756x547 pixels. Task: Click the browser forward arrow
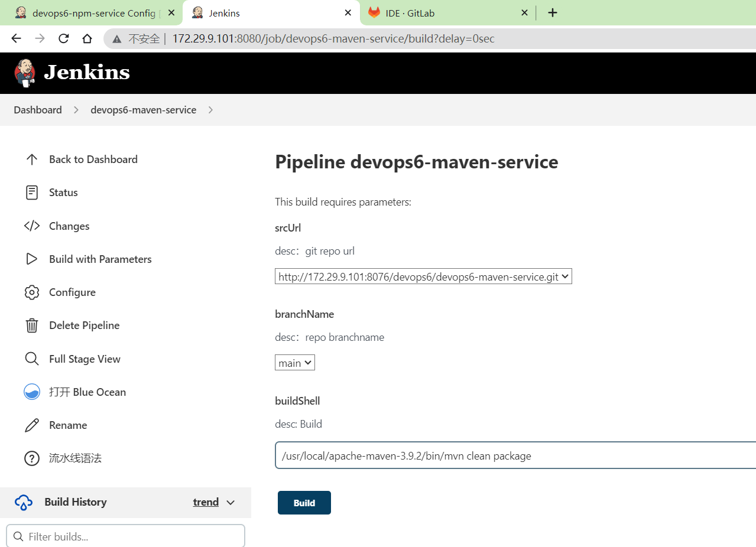(40, 39)
